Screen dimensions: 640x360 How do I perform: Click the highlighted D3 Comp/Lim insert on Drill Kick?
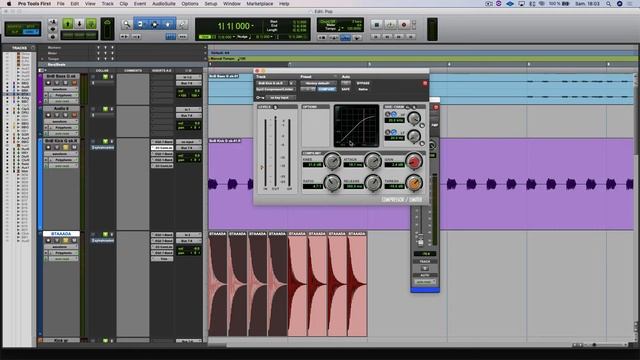162,148
